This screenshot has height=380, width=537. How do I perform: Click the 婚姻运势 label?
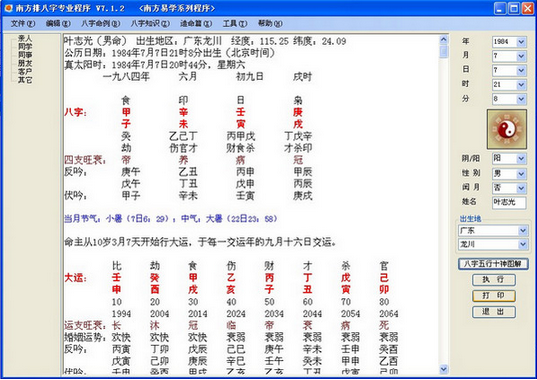[85, 337]
